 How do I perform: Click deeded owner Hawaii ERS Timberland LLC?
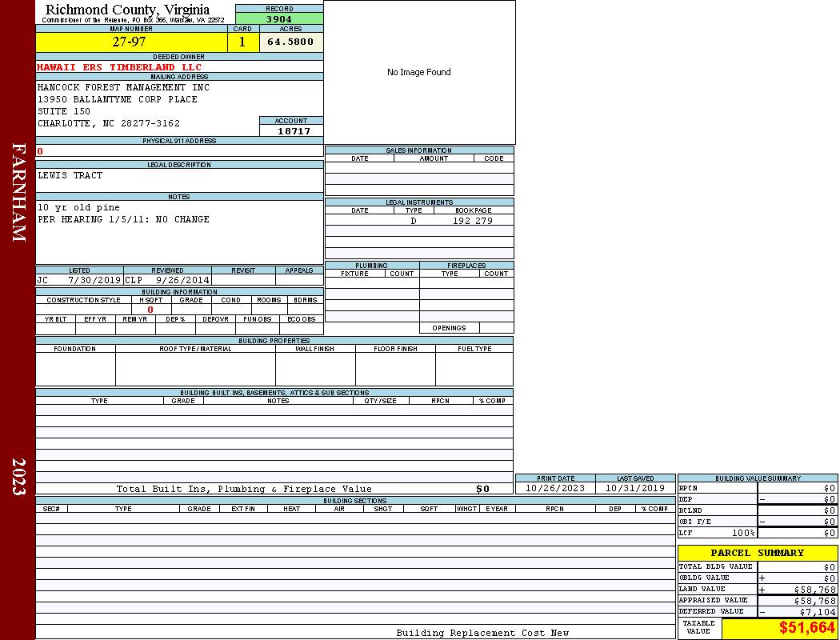(120, 67)
